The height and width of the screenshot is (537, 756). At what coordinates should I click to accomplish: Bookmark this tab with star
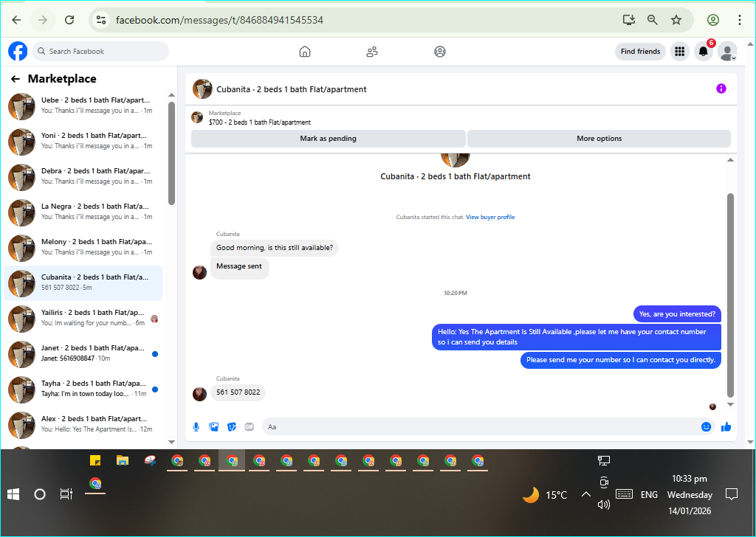[x=676, y=20]
